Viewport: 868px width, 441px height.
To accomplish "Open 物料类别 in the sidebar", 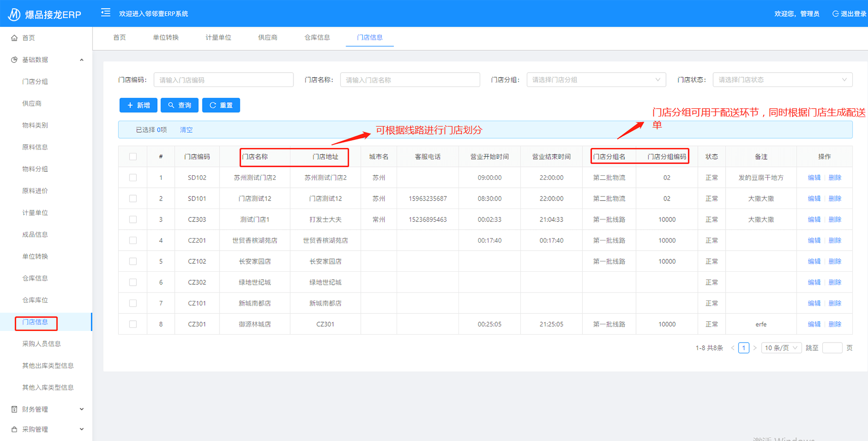I will [x=35, y=125].
